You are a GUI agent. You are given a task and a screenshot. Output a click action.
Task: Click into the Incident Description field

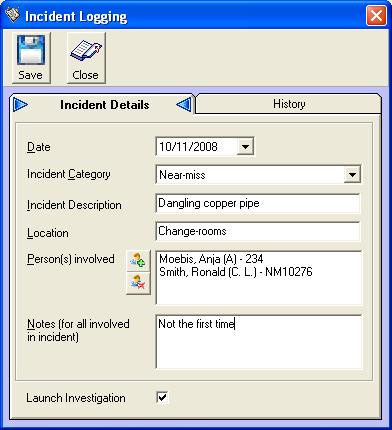pyautogui.click(x=258, y=203)
